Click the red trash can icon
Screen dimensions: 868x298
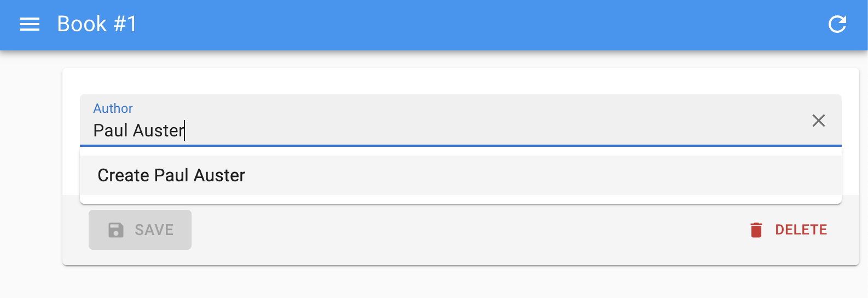click(756, 230)
